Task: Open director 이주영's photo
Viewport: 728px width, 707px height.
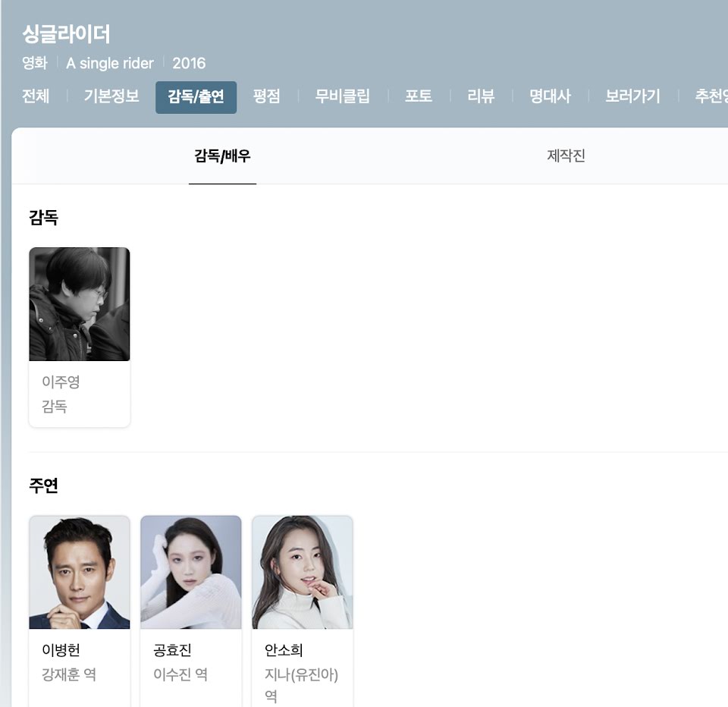Action: click(80, 304)
